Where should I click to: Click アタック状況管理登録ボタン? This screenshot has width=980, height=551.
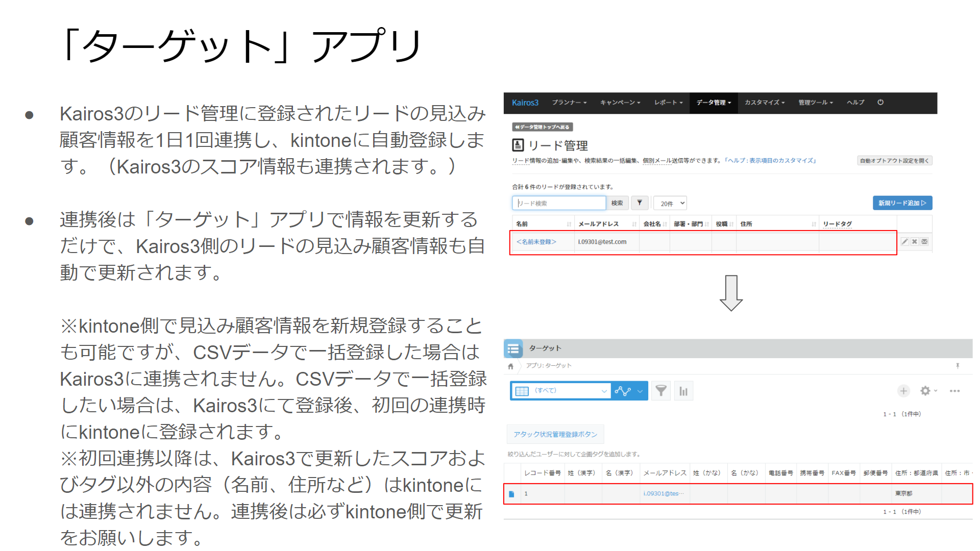point(555,434)
